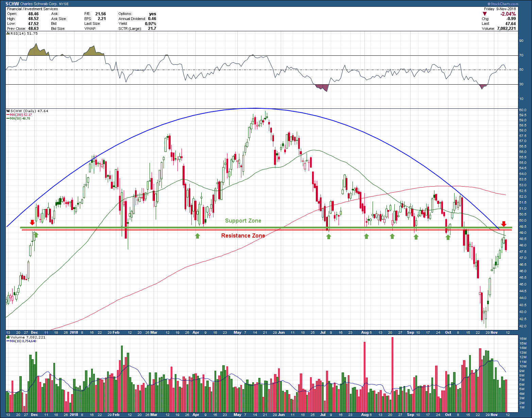
Task: Click the volume bars legend icon
Action: pyautogui.click(x=8, y=337)
